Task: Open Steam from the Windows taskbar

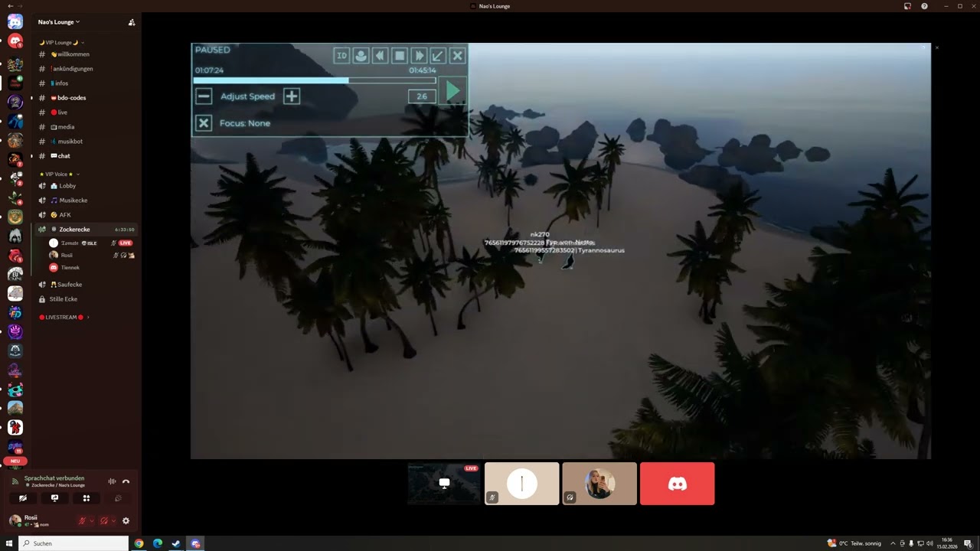Action: 176,543
